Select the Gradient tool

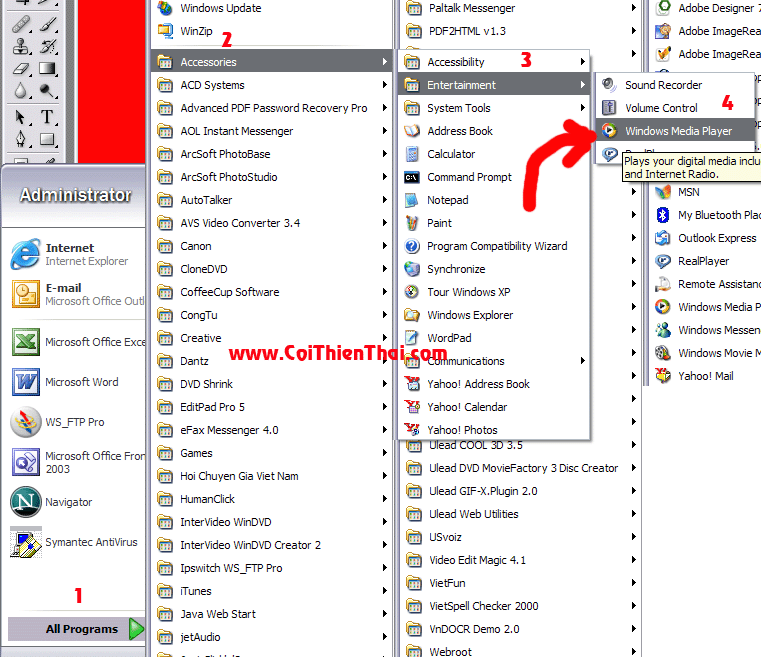(x=48, y=69)
